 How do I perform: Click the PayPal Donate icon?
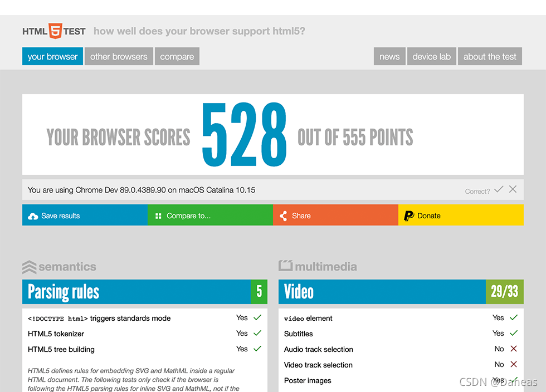[x=409, y=216]
